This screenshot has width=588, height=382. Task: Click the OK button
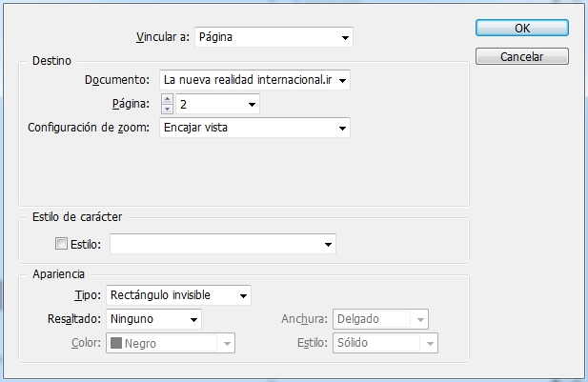522,29
